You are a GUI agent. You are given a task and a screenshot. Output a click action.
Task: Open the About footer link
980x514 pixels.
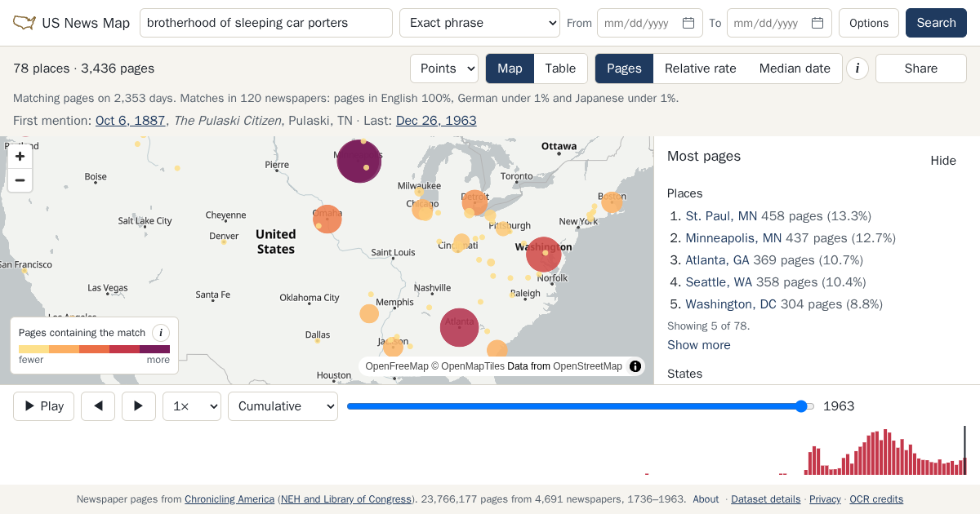point(706,499)
